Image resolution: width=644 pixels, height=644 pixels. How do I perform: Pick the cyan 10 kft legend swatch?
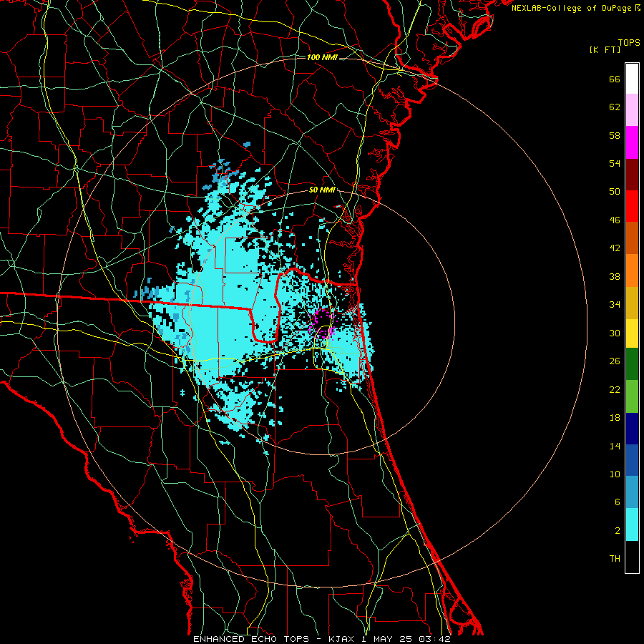click(x=632, y=525)
